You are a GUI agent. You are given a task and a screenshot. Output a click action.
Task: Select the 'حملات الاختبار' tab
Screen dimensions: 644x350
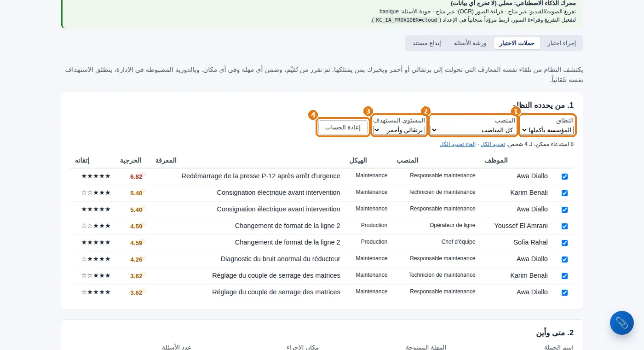tap(517, 43)
